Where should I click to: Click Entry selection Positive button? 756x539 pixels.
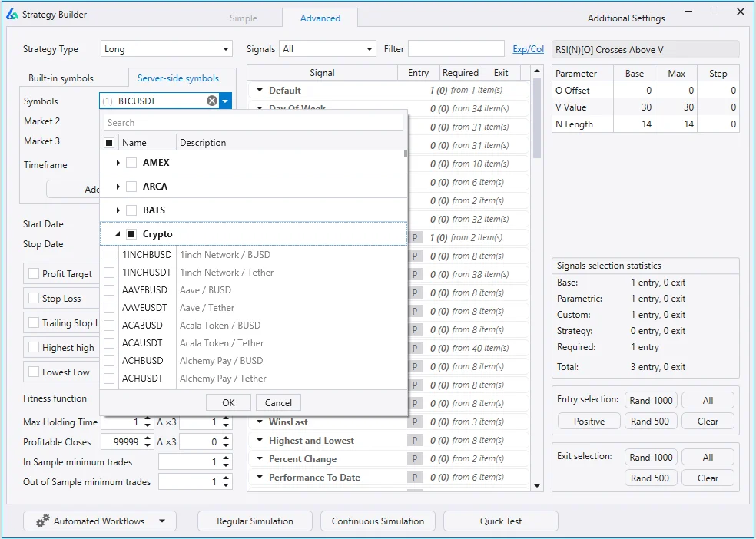[589, 421]
